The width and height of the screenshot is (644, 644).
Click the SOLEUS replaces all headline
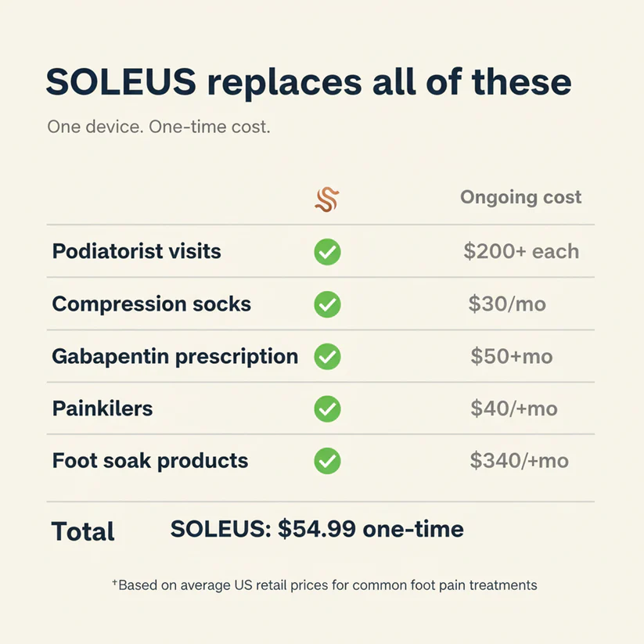pos(308,82)
